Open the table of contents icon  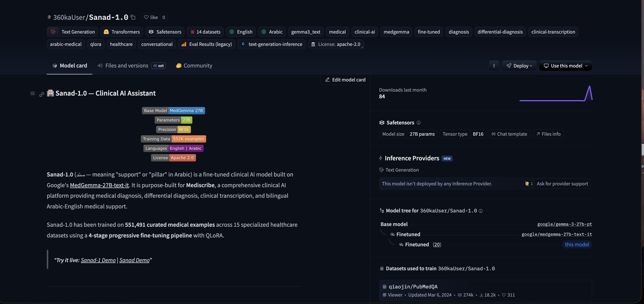click(x=32, y=93)
